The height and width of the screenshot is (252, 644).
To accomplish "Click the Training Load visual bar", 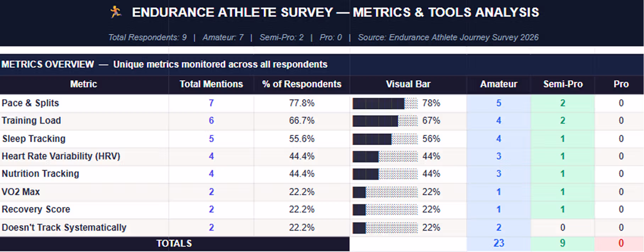I will [x=385, y=121].
